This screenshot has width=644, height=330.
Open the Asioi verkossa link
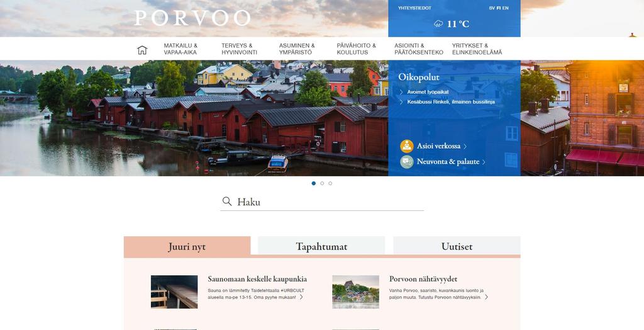pos(438,146)
